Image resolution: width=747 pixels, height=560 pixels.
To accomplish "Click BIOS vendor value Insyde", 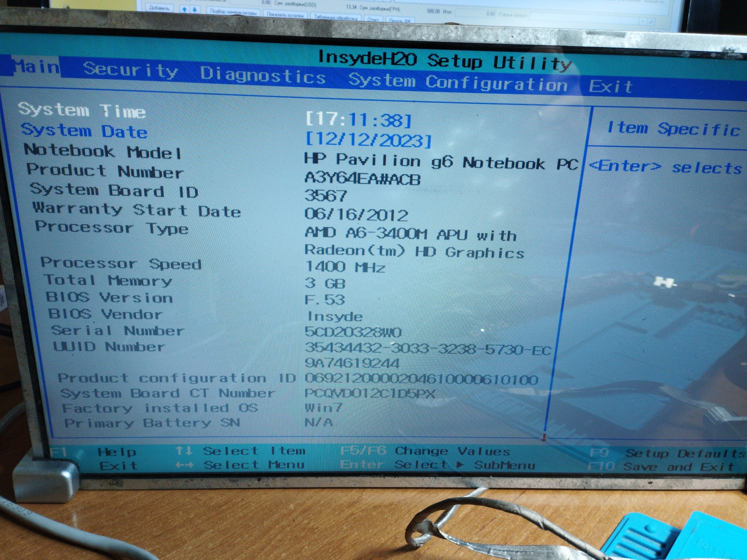I will (335, 316).
